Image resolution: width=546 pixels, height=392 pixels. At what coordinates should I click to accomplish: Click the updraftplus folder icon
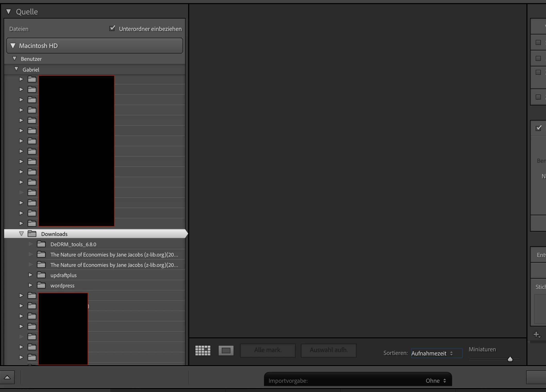point(41,275)
